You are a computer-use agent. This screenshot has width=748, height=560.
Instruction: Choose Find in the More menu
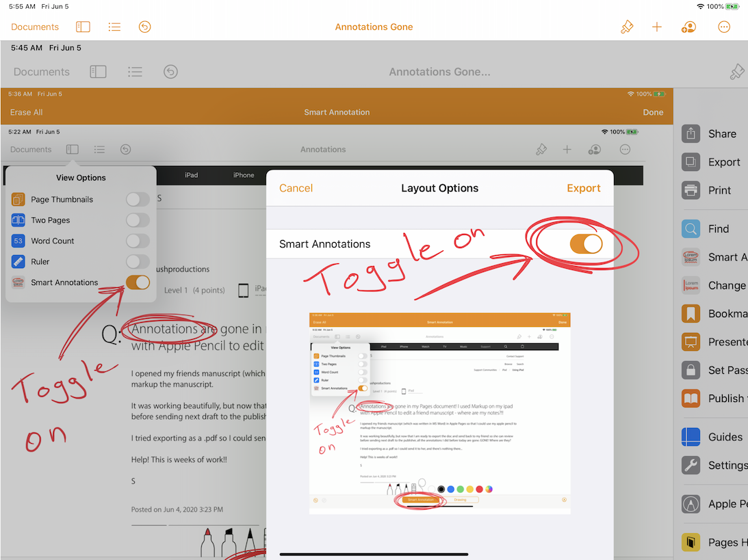click(719, 229)
